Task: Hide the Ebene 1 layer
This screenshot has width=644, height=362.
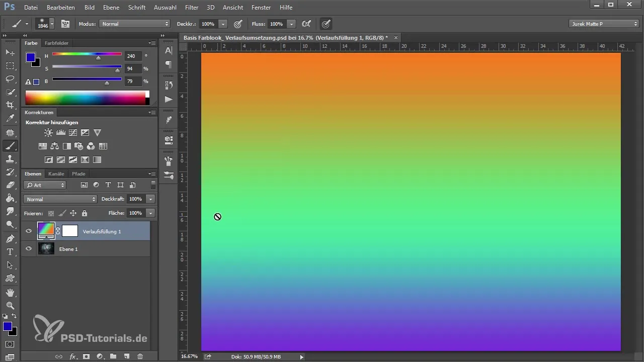Action: [x=29, y=248]
